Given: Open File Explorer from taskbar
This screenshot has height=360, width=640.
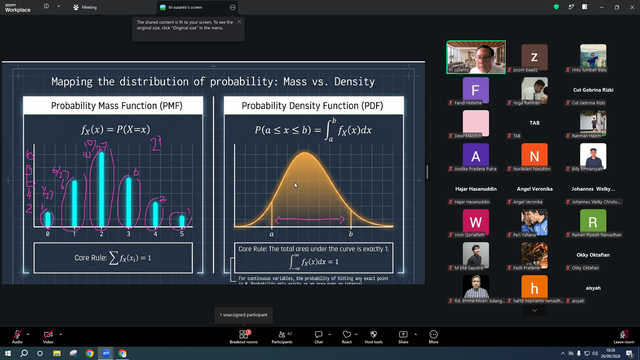Looking at the screenshot, I should pyautogui.click(x=57, y=353).
